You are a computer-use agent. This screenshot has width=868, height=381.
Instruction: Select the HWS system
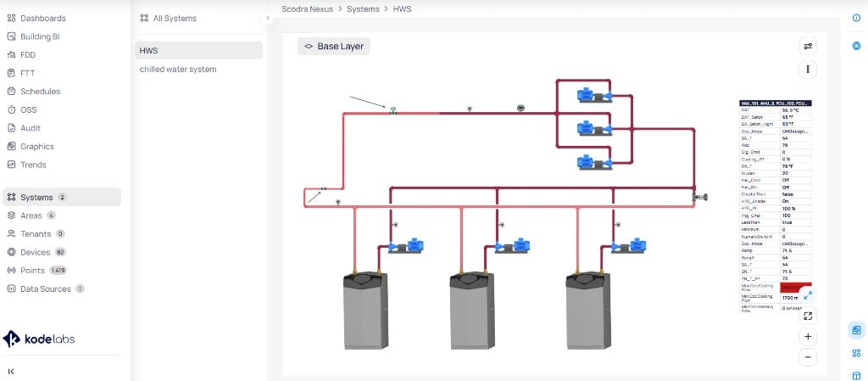198,50
